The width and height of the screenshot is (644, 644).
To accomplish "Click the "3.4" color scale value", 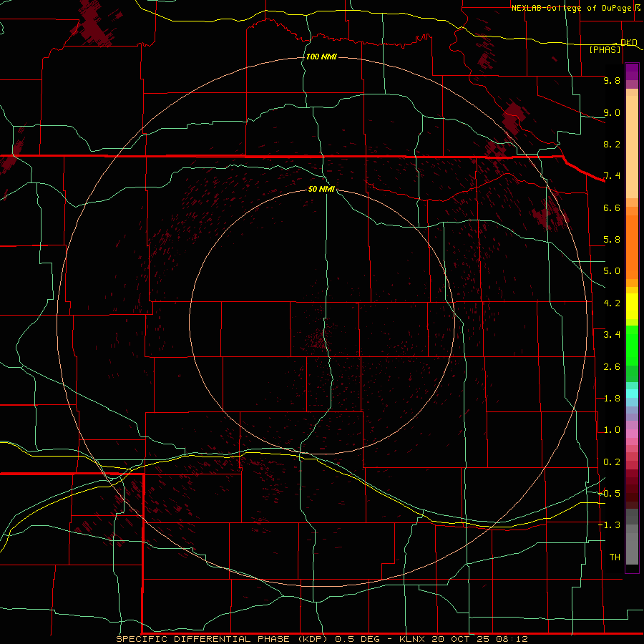I will 612,335.
